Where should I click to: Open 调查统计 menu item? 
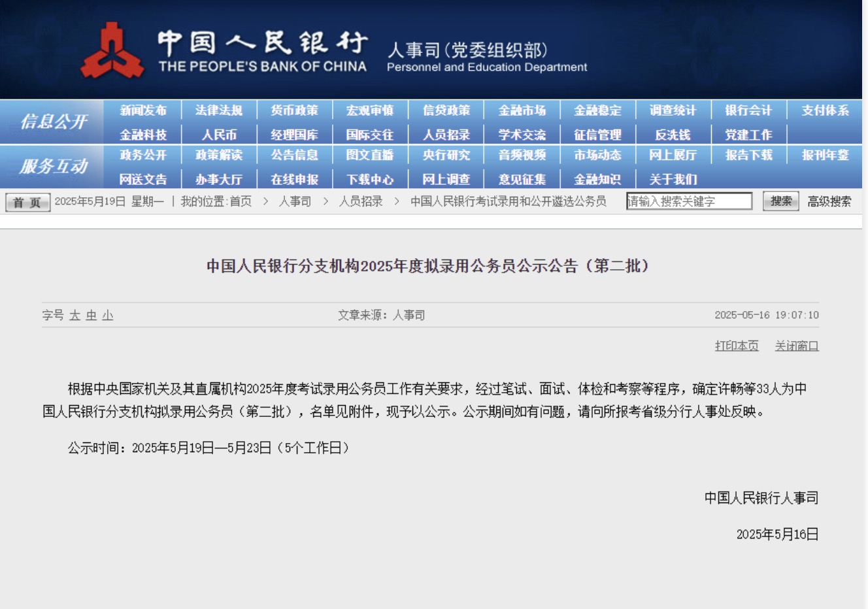673,110
